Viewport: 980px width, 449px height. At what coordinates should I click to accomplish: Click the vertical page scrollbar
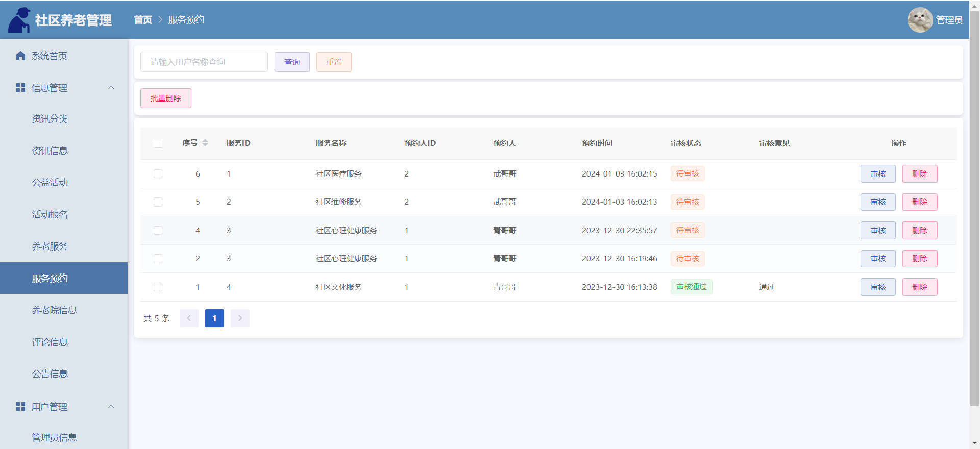[x=974, y=209]
